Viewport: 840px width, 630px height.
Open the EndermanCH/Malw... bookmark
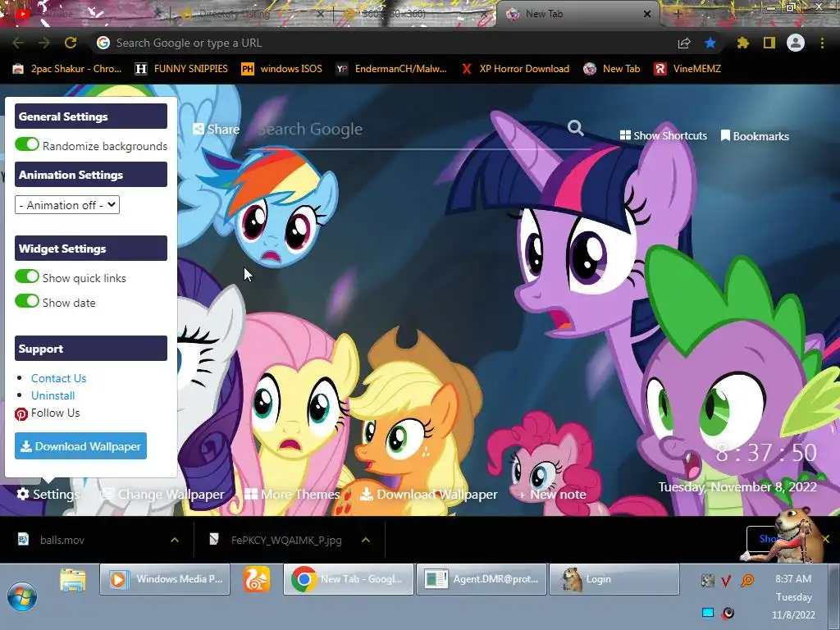pyautogui.click(x=391, y=69)
